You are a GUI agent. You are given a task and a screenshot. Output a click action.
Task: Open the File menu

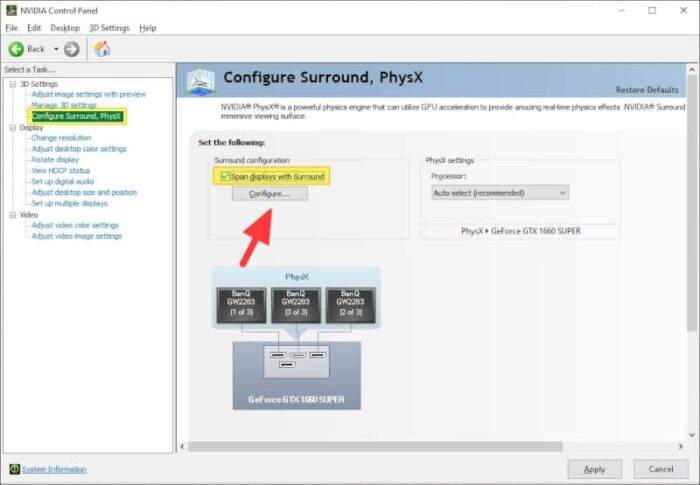tap(12, 28)
